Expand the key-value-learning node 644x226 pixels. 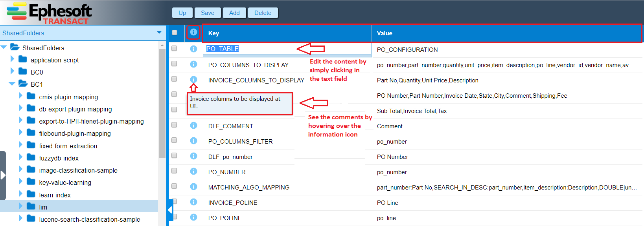[x=20, y=182]
